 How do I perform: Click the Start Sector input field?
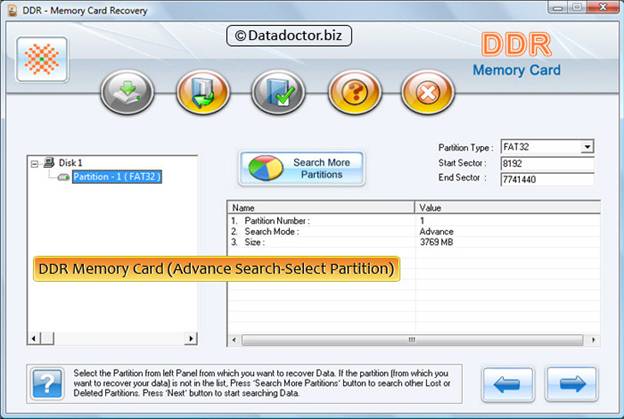(547, 164)
